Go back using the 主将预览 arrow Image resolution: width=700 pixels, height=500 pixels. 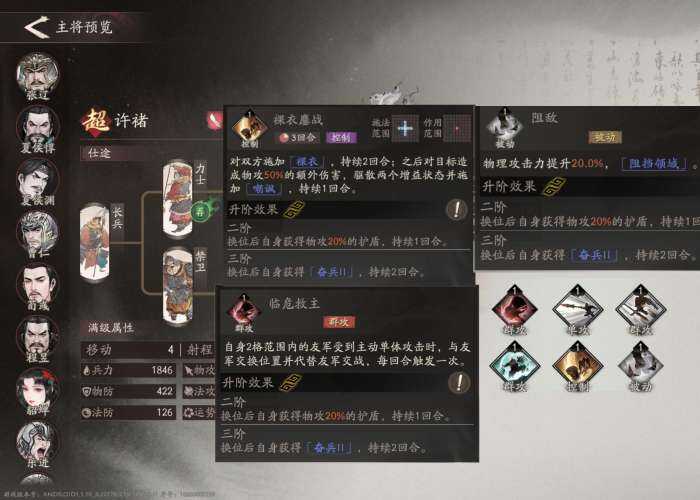coord(37,27)
